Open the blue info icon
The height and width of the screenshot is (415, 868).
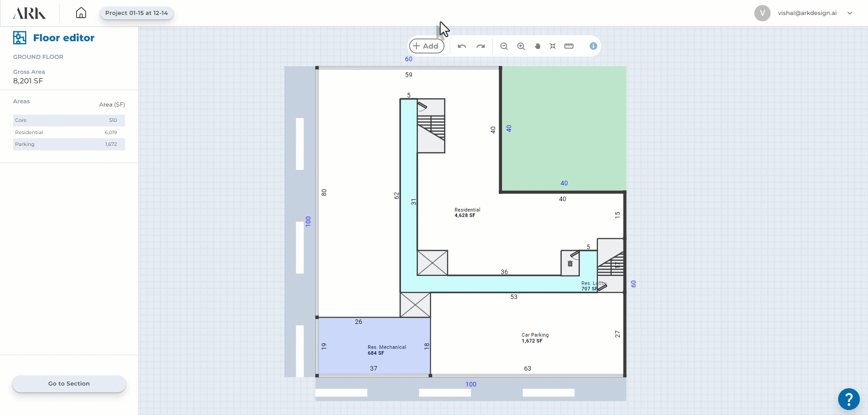[x=593, y=46]
